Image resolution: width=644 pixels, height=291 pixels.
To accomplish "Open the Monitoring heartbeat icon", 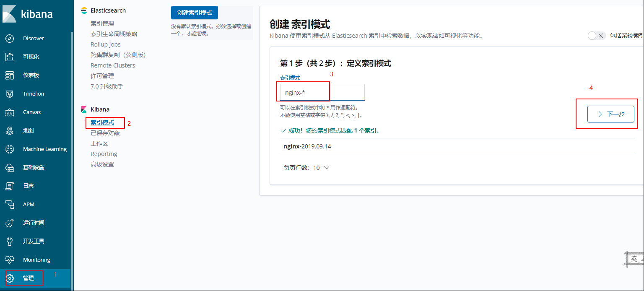I will coord(10,260).
